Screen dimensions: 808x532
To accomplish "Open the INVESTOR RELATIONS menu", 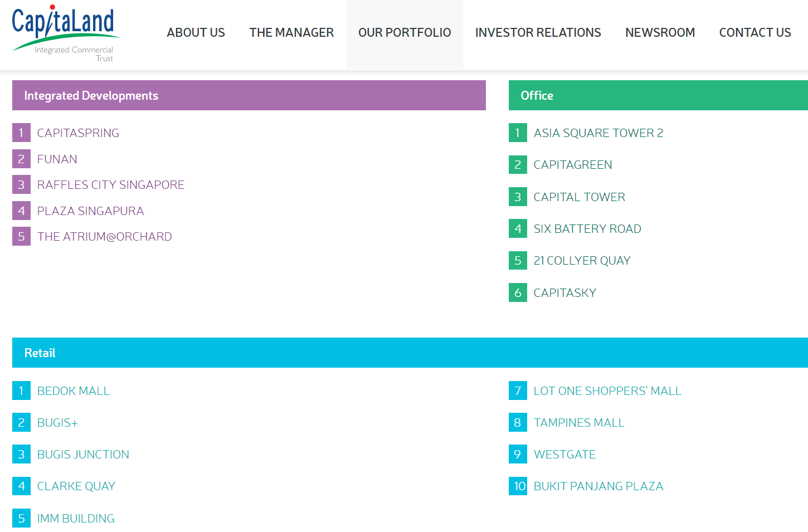I will pos(538,33).
